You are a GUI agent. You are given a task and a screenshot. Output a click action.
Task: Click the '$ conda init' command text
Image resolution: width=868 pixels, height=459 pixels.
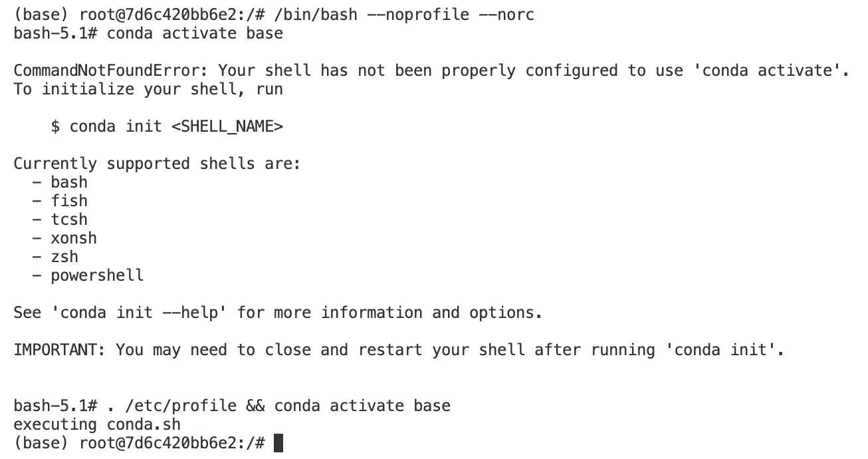point(106,126)
